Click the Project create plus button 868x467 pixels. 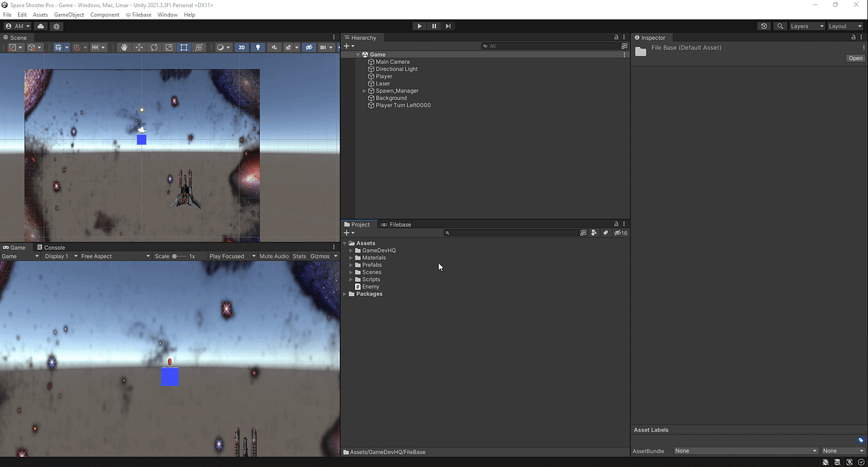pos(349,233)
